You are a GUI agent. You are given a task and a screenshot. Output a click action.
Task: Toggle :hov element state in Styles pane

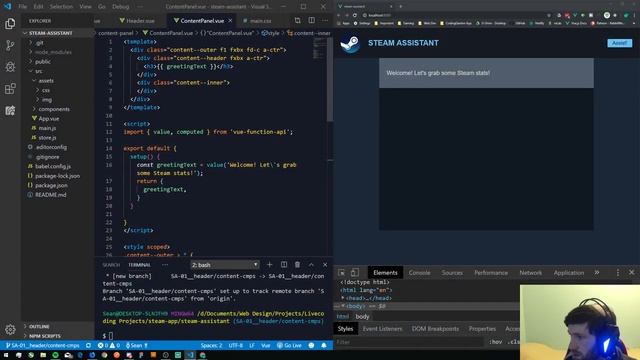pos(496,342)
